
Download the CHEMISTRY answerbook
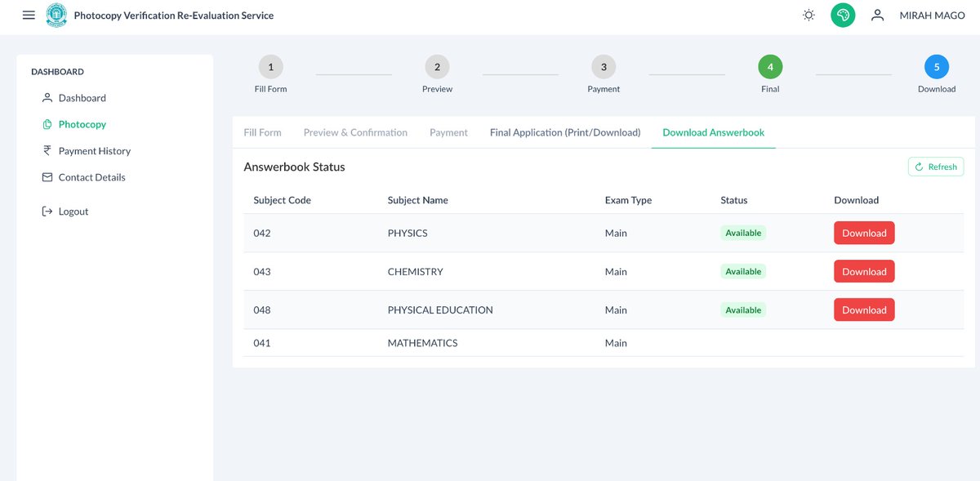(x=864, y=271)
